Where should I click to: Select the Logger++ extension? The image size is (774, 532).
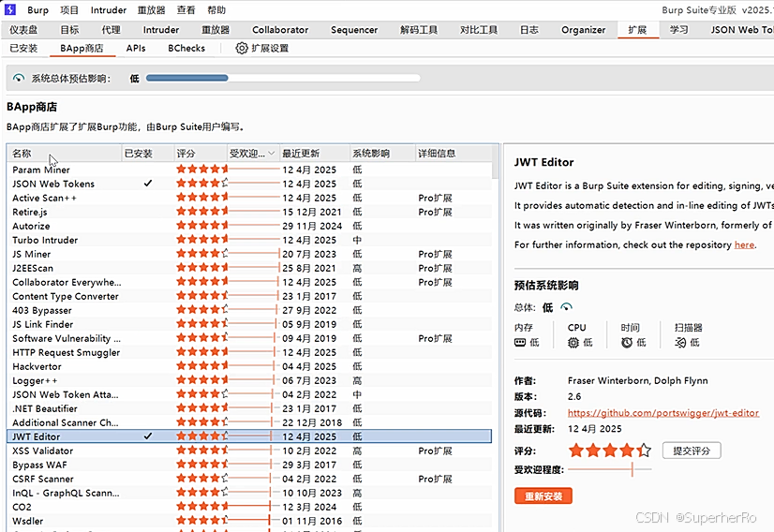(x=249, y=380)
